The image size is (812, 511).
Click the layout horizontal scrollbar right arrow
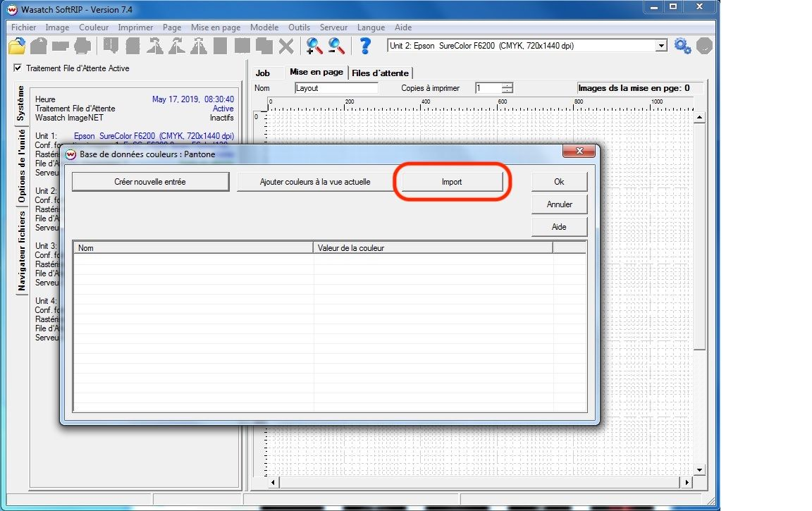click(x=687, y=483)
